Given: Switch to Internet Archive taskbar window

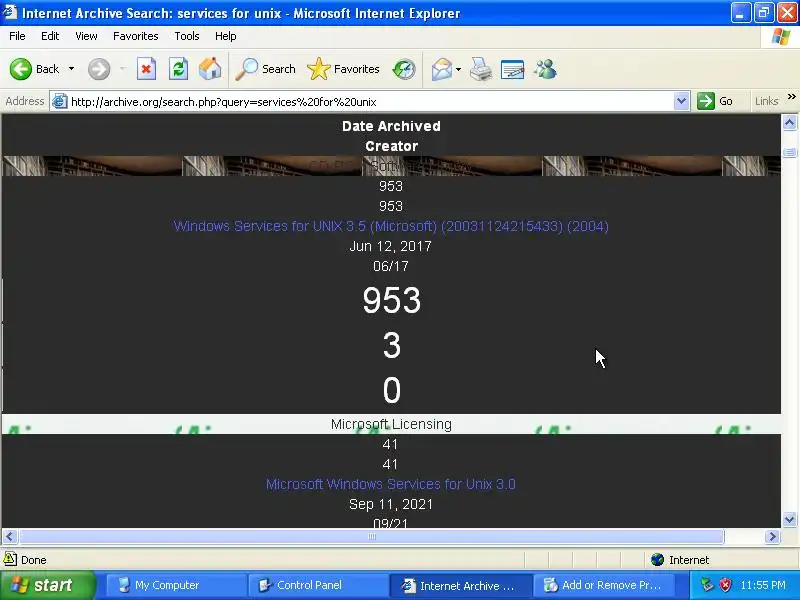Looking at the screenshot, I should coord(460,585).
